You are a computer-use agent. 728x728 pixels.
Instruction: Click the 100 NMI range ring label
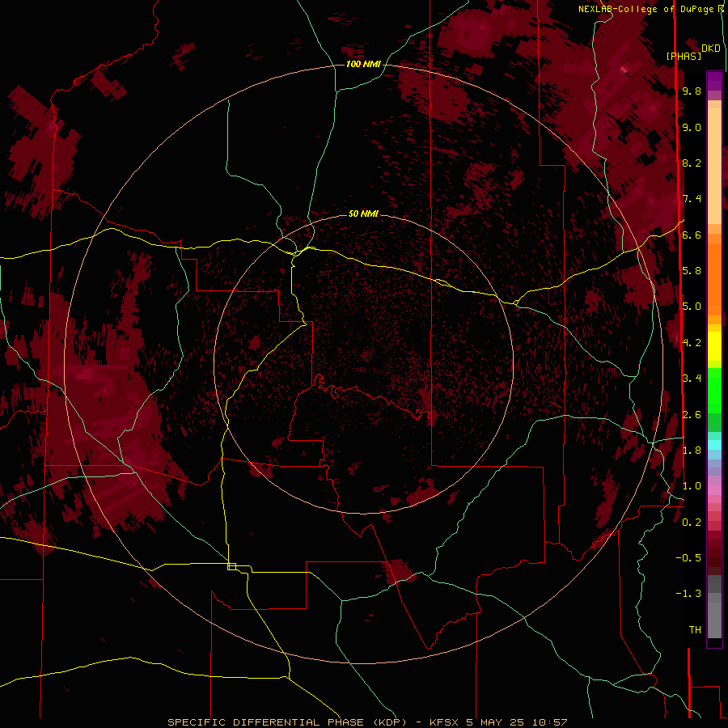pyautogui.click(x=363, y=64)
